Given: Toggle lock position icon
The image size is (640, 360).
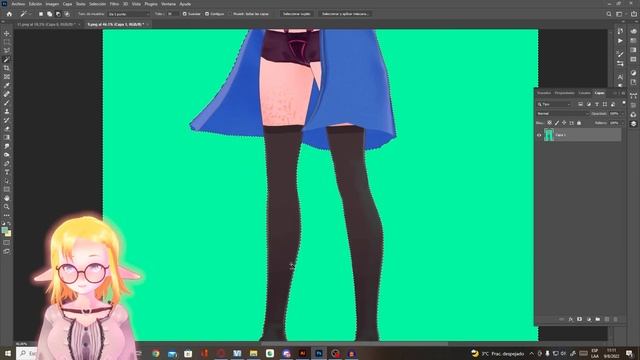Looking at the screenshot, I should click(x=564, y=123).
